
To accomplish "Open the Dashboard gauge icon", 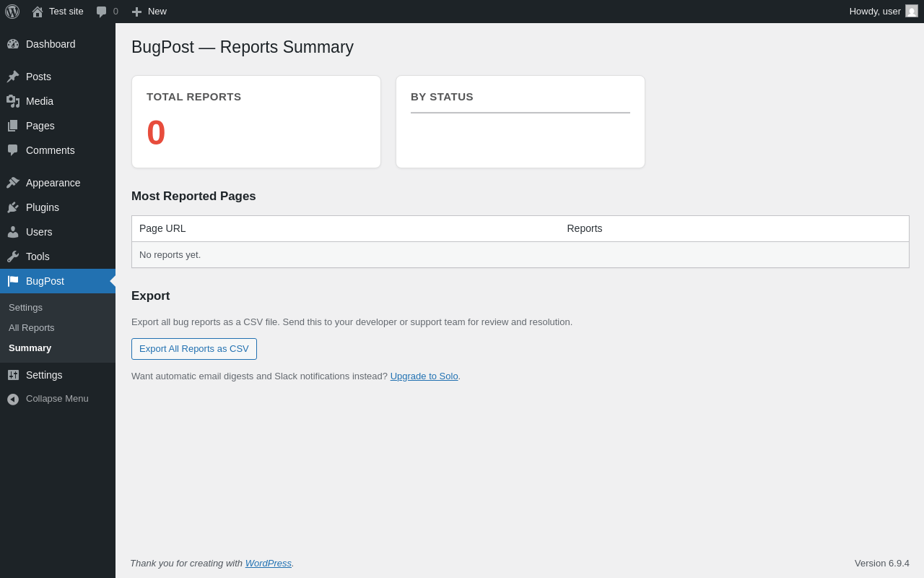I will tap(13, 44).
